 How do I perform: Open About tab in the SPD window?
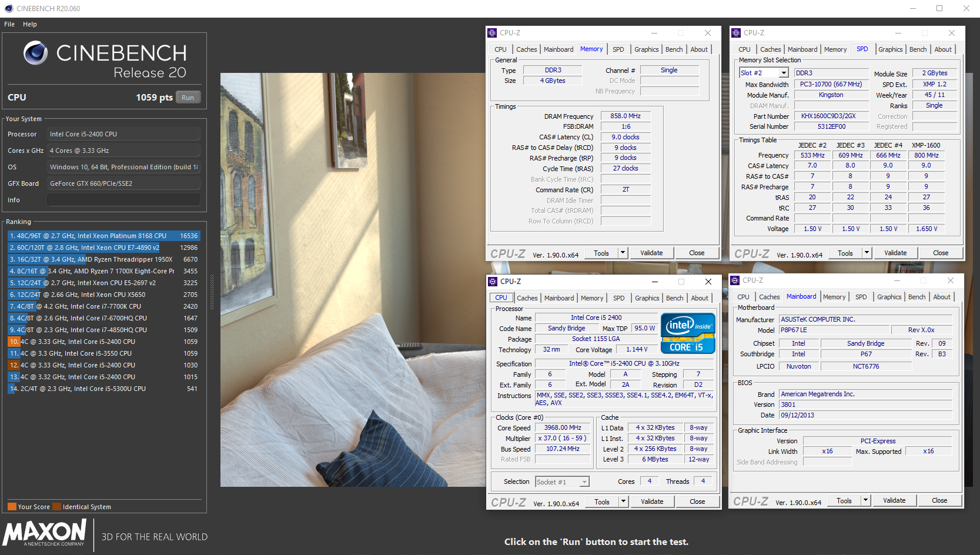point(942,49)
